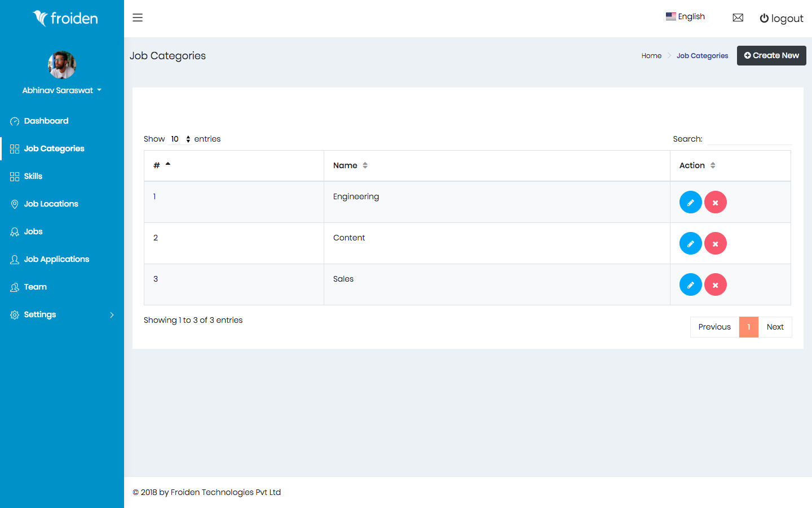
Task: Open the English language selector
Action: click(685, 16)
